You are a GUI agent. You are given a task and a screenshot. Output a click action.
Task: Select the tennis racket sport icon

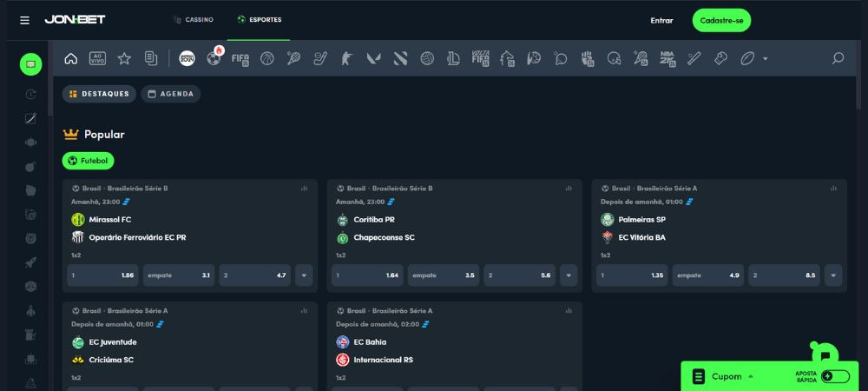(293, 58)
